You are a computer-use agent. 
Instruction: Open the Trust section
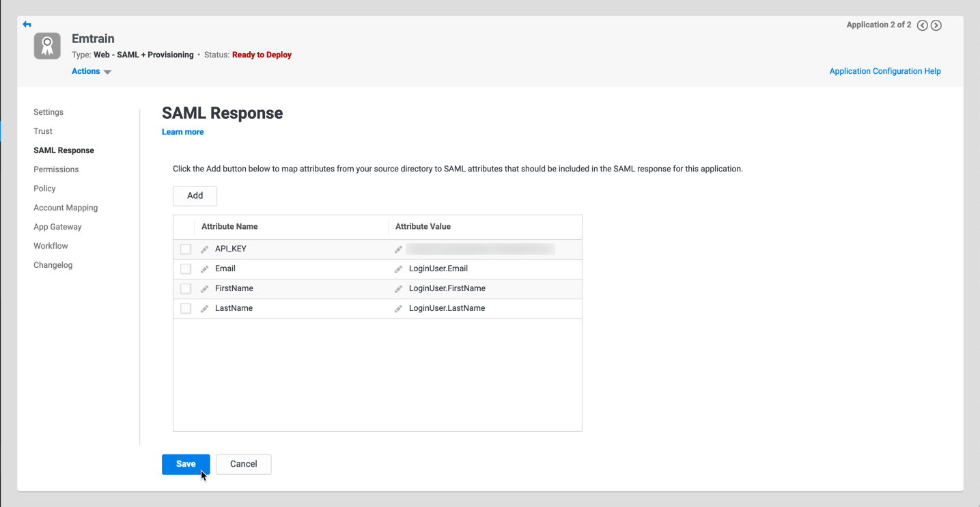(x=42, y=131)
